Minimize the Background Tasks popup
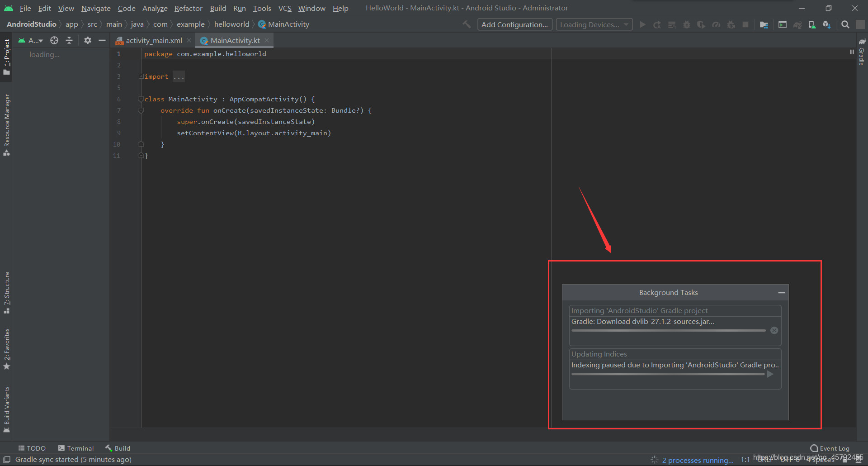This screenshot has height=466, width=868. [781, 293]
